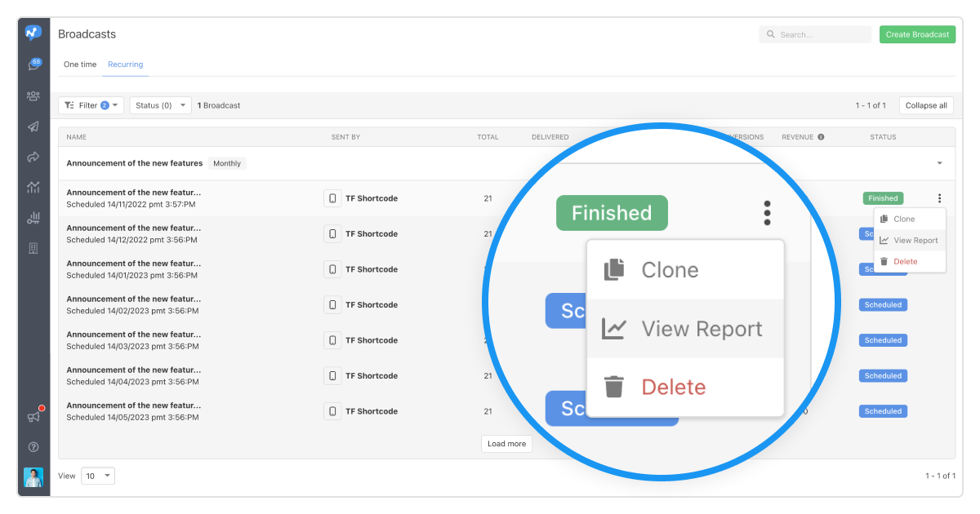980x514 pixels.
Task: Select View Report from the context menu
Action: (909, 241)
